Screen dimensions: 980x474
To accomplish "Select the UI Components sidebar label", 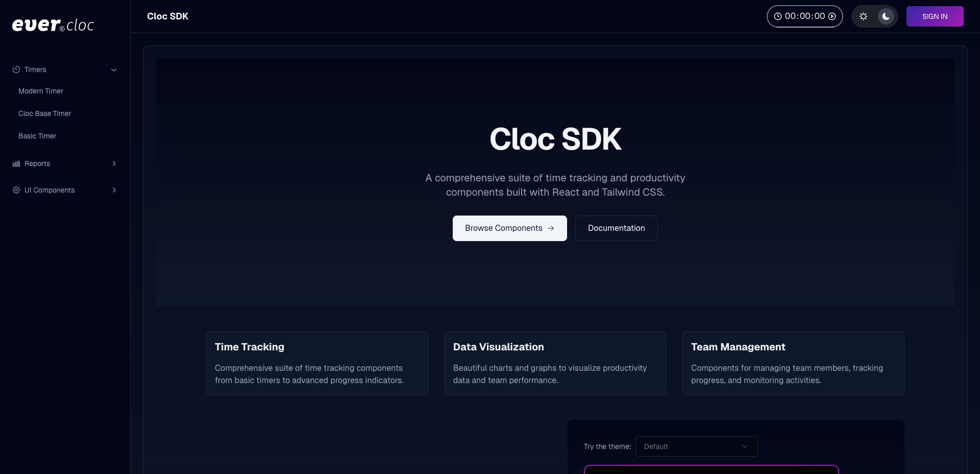I will click(x=50, y=190).
